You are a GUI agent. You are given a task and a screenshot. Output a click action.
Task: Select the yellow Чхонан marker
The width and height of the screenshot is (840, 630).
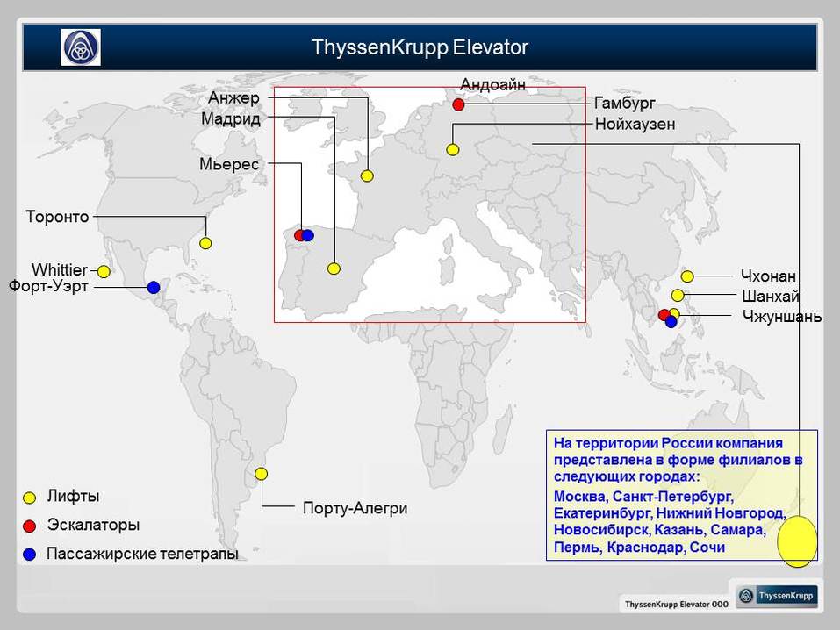point(687,276)
